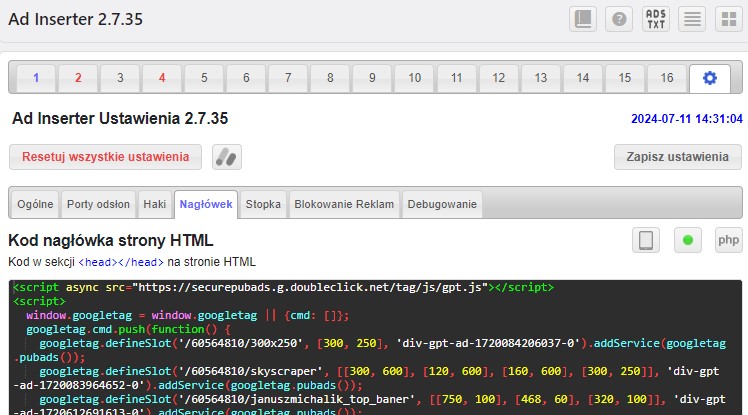748x415 pixels.
Task: Toggle the green header code enable dot
Action: [x=687, y=240]
